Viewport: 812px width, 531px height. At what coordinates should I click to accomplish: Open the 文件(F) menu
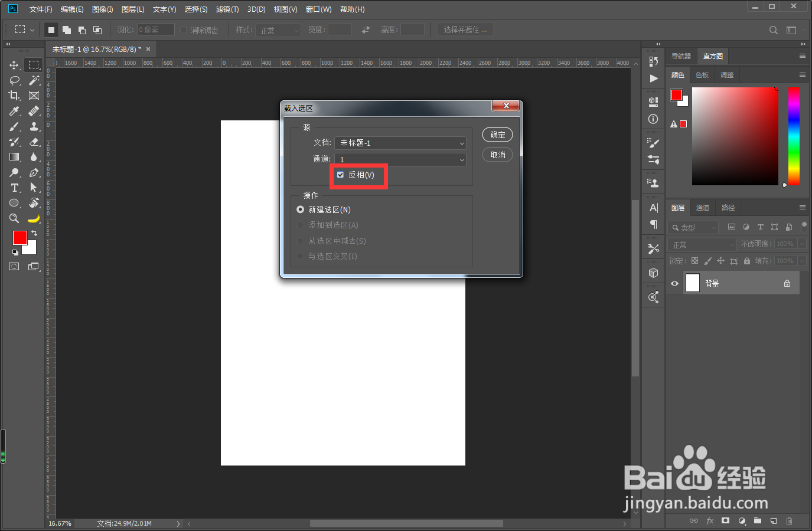coord(41,9)
